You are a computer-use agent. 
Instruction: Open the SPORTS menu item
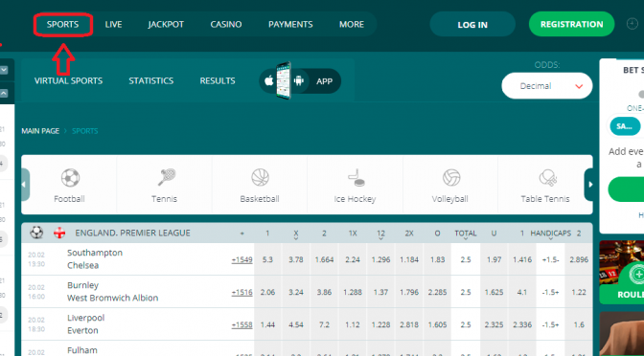[63, 25]
